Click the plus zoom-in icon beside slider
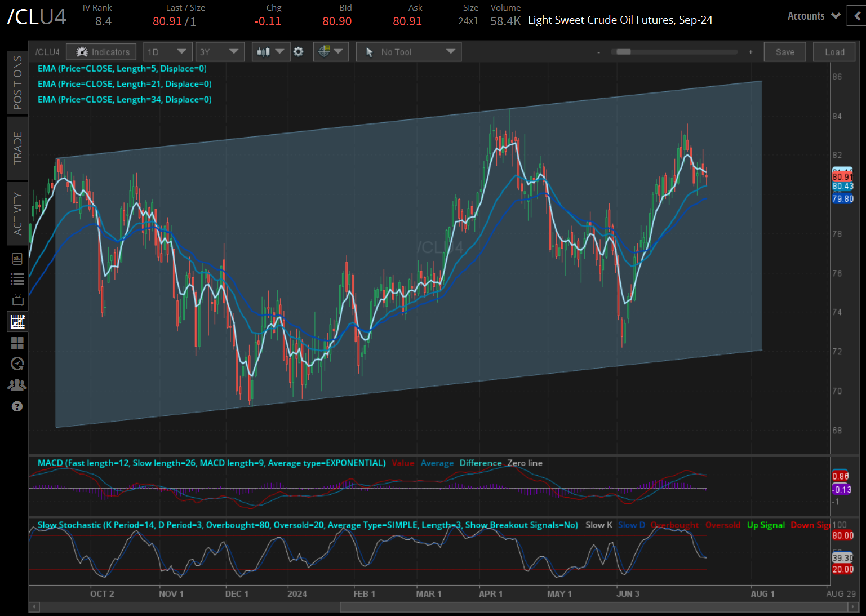 click(750, 52)
